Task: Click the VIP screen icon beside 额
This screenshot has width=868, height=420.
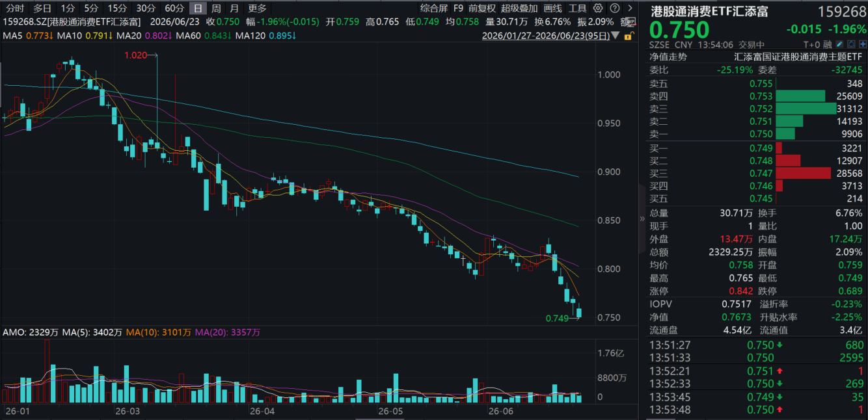Action: tap(632, 22)
